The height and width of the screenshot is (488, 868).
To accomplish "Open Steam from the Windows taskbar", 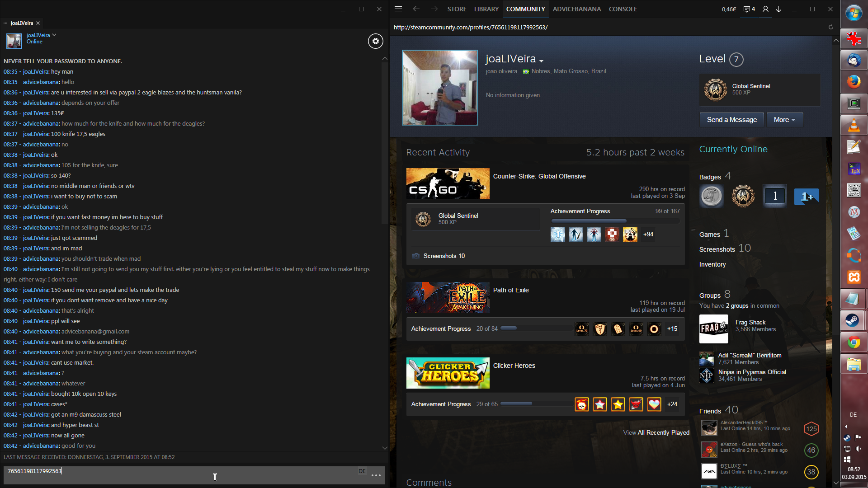I will (x=854, y=320).
